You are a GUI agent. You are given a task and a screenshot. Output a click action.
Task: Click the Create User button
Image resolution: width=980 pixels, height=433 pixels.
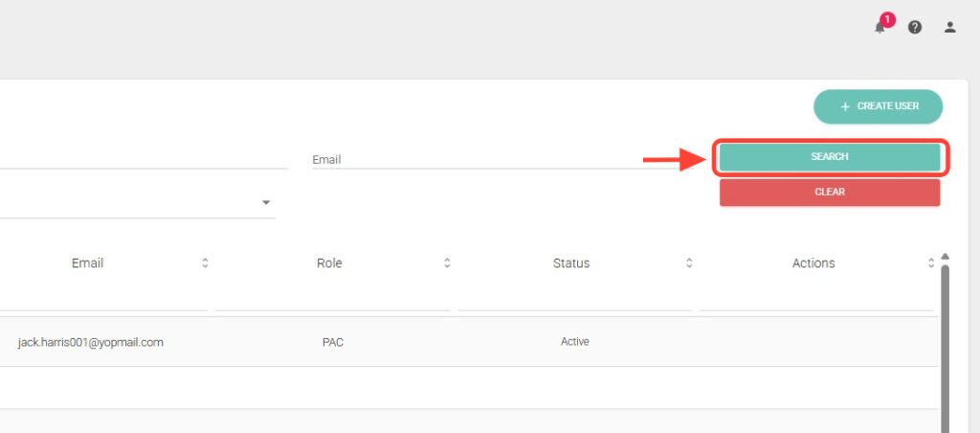click(x=878, y=106)
